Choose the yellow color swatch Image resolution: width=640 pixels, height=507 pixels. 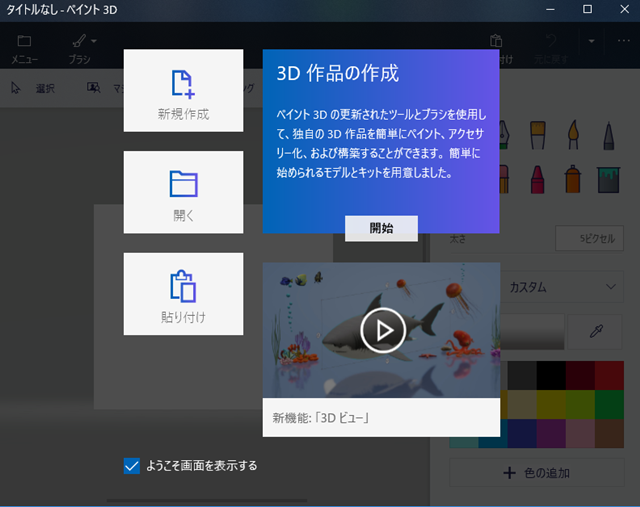click(551, 405)
